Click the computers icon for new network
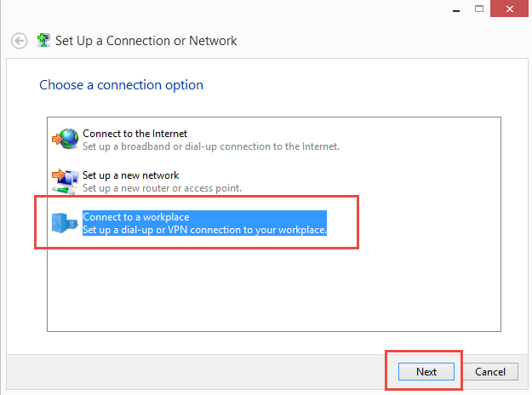532x395 pixels. [66, 181]
